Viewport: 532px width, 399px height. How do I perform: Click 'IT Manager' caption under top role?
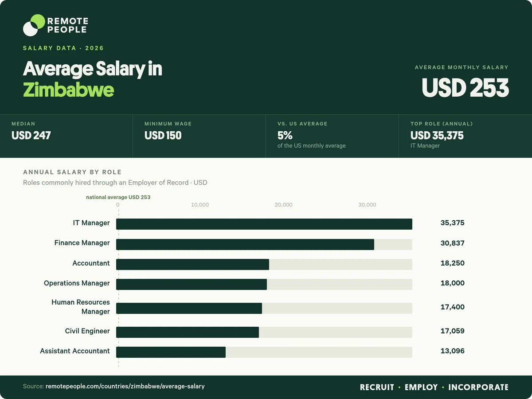pyautogui.click(x=425, y=145)
